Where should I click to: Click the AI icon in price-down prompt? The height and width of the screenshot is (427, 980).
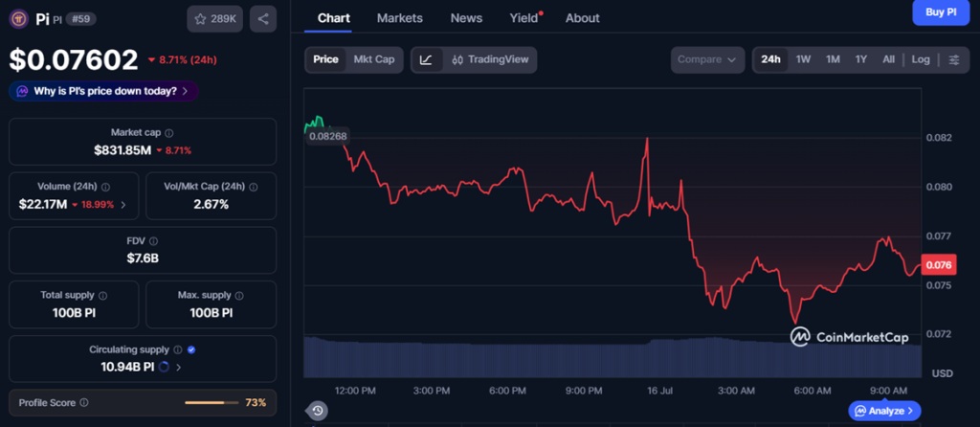coord(23,91)
